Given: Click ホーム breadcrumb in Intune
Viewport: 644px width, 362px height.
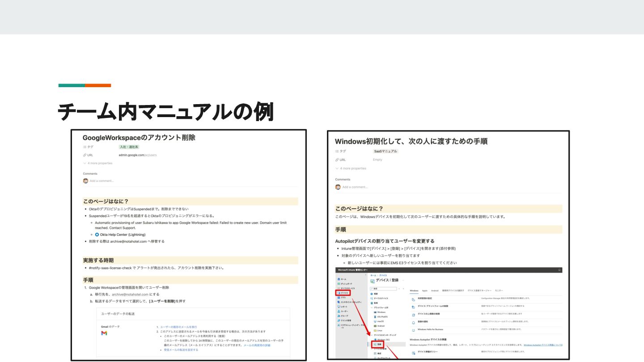Looking at the screenshot, I should [x=373, y=275].
